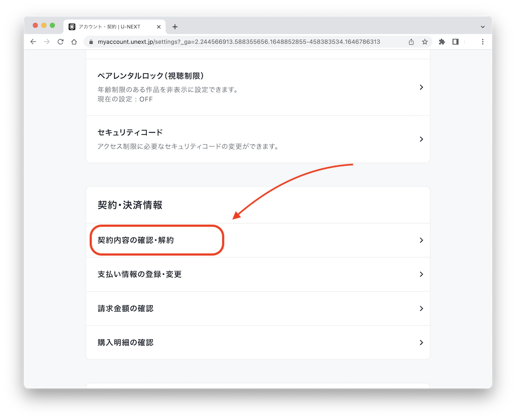This screenshot has width=516, height=420.
Task: Expand the ペアレンタルロック settings row chevron
Action: click(421, 87)
